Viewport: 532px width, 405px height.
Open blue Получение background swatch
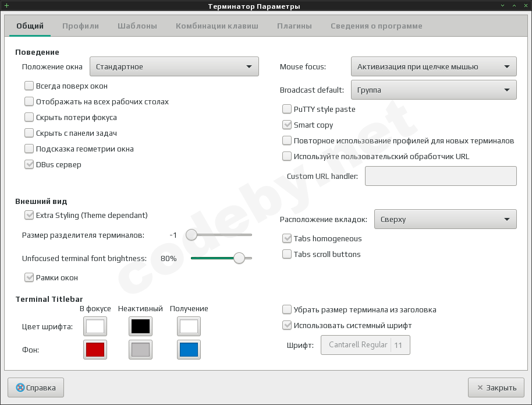point(189,350)
